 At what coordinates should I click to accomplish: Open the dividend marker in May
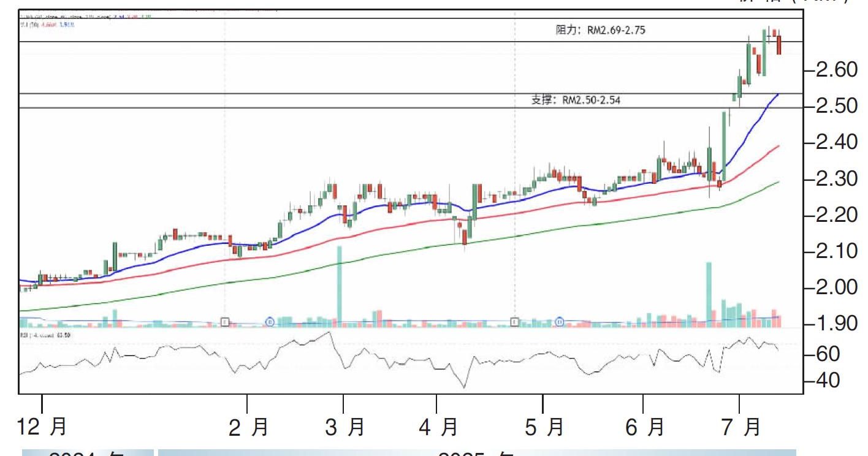click(559, 321)
